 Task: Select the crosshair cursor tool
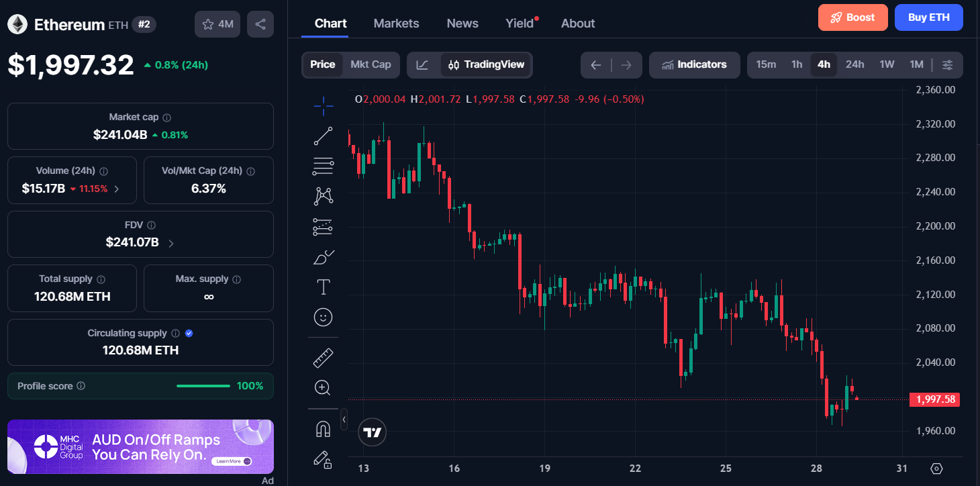[x=324, y=105]
